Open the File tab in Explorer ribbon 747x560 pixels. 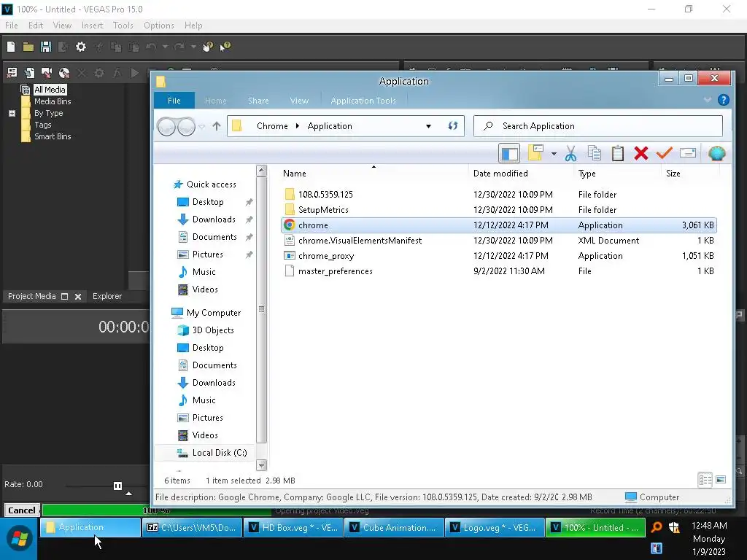174,101
